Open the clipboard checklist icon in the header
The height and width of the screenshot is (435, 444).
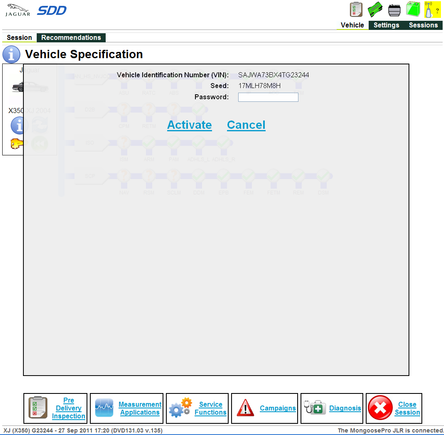point(356,10)
